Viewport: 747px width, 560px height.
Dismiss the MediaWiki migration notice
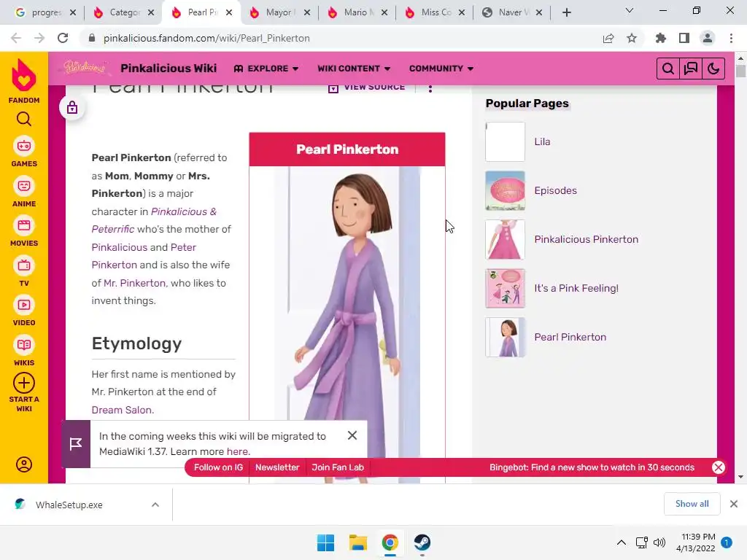point(352,435)
